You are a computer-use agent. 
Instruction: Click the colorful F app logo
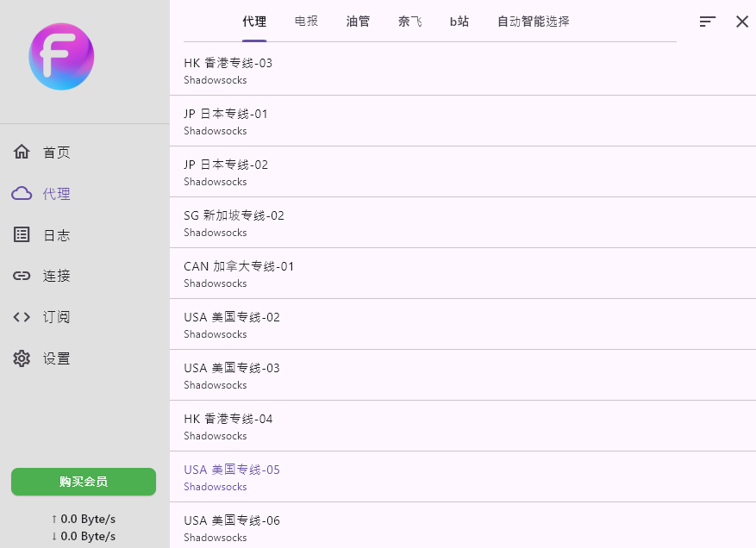pos(61,58)
